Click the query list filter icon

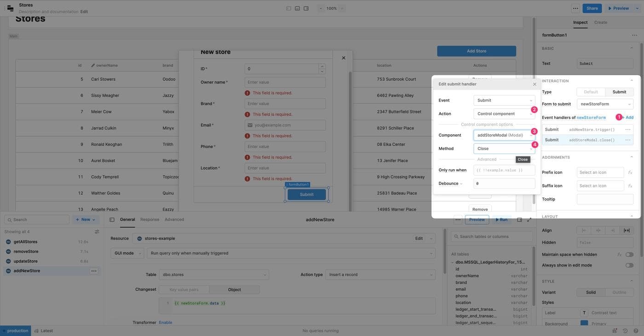click(97, 232)
